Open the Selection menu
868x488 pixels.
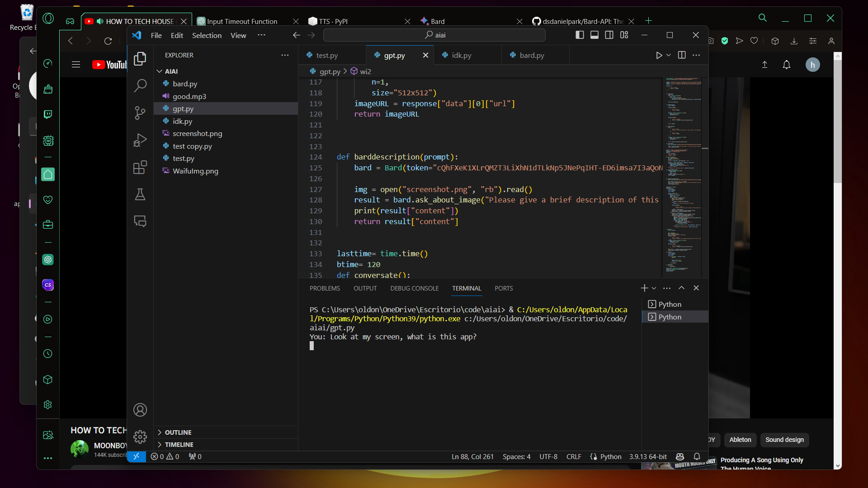pos(207,35)
